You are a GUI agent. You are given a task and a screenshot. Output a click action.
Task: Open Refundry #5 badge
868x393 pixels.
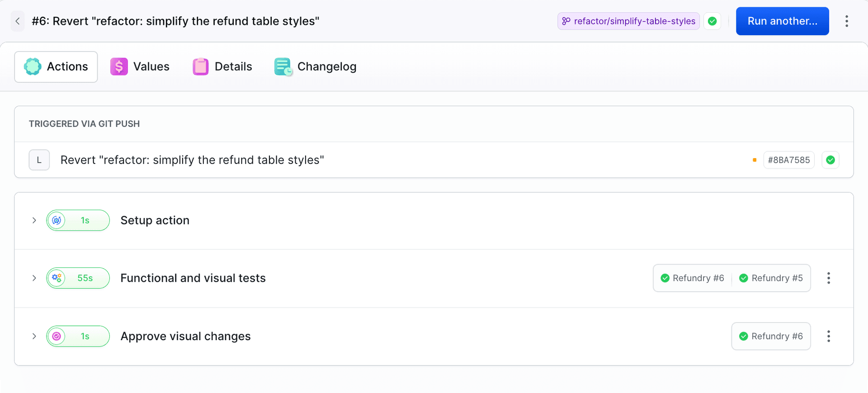click(771, 278)
